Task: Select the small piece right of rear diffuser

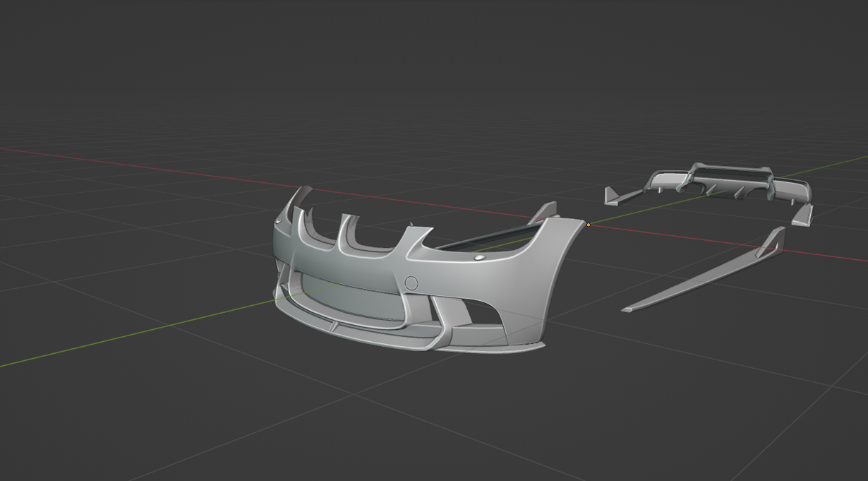Action: (x=803, y=215)
